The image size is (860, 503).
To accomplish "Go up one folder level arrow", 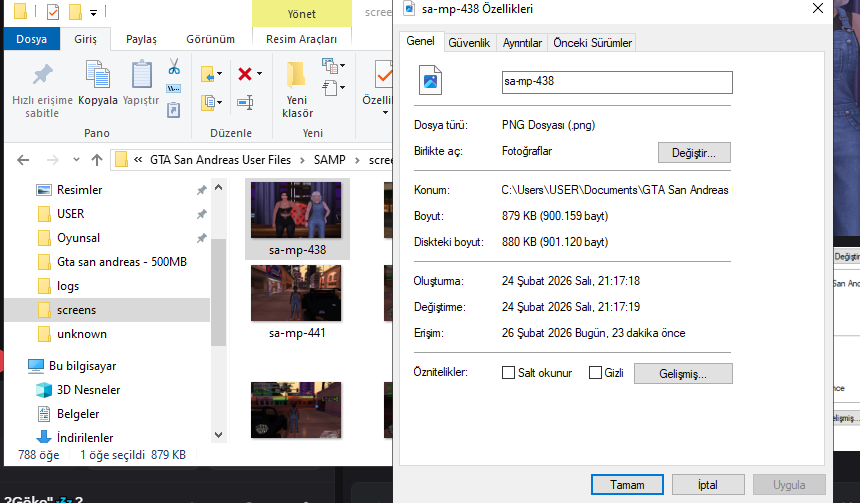I will click(97, 160).
